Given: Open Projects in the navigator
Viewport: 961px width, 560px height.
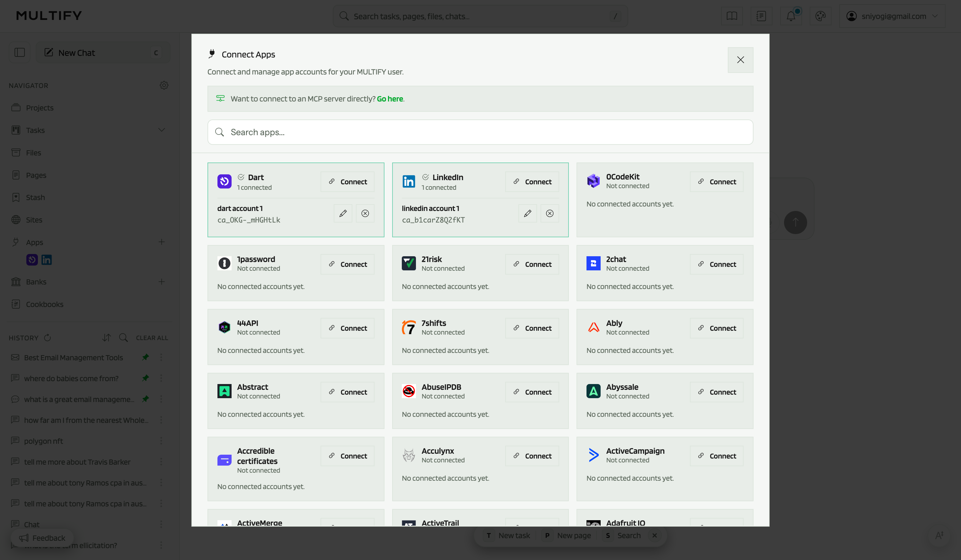Looking at the screenshot, I should tap(40, 108).
